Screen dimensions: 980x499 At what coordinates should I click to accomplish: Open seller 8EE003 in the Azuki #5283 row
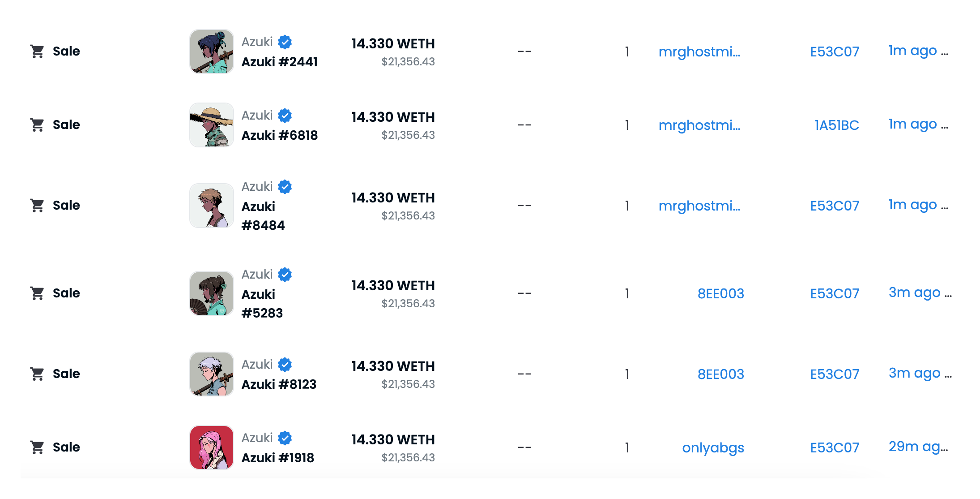click(720, 294)
